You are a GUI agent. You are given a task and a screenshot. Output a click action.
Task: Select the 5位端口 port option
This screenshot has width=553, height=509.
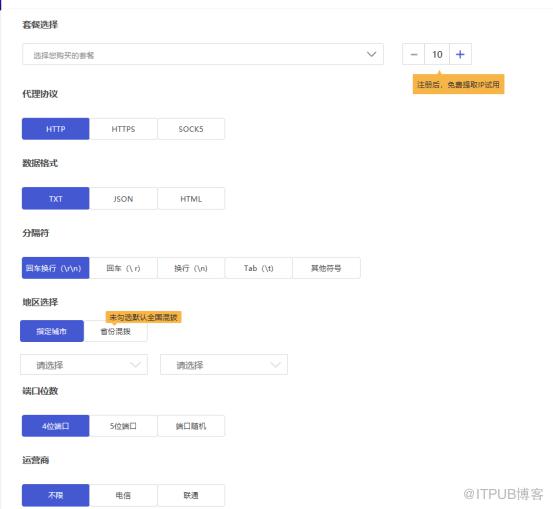(123, 426)
